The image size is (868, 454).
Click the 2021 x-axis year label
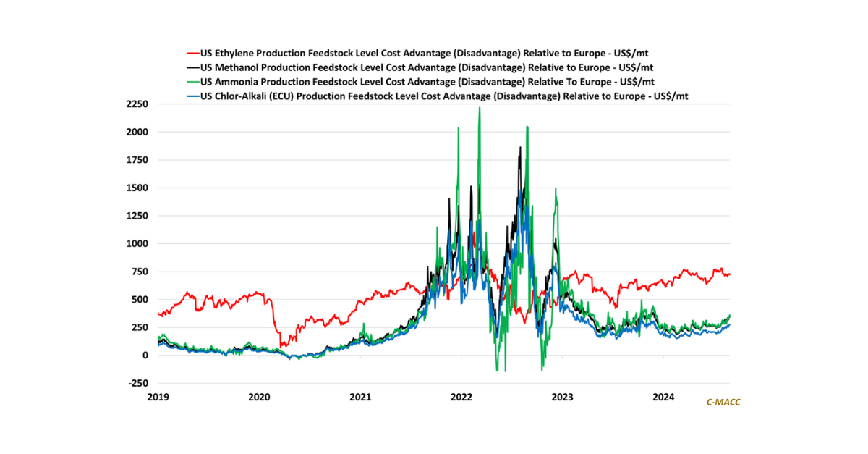coord(360,397)
